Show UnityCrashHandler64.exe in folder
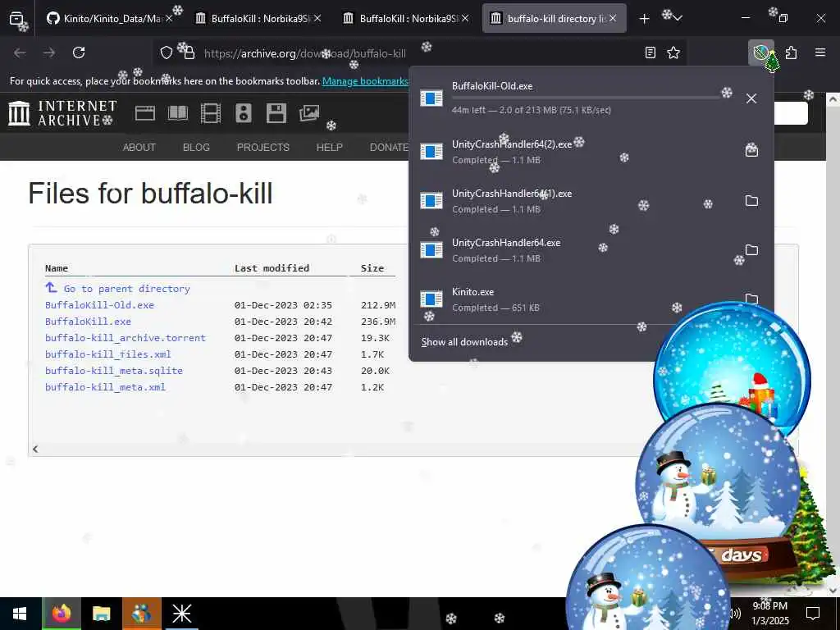The image size is (840, 630). tap(751, 250)
